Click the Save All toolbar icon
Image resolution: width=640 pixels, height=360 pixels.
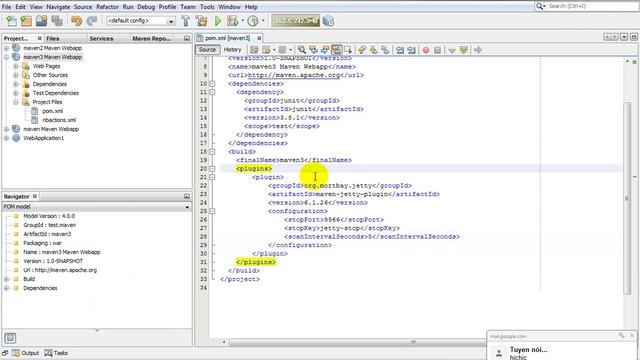tap(57, 21)
